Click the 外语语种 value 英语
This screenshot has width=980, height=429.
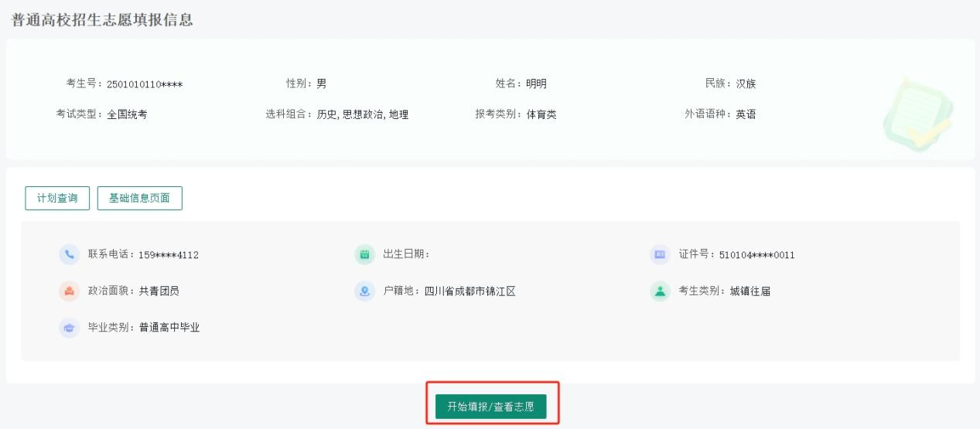pos(746,114)
